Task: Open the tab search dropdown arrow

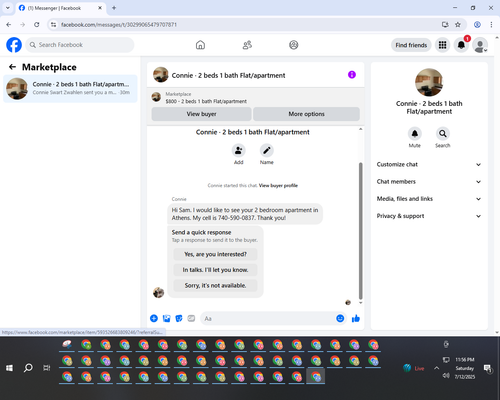Action: pos(8,8)
